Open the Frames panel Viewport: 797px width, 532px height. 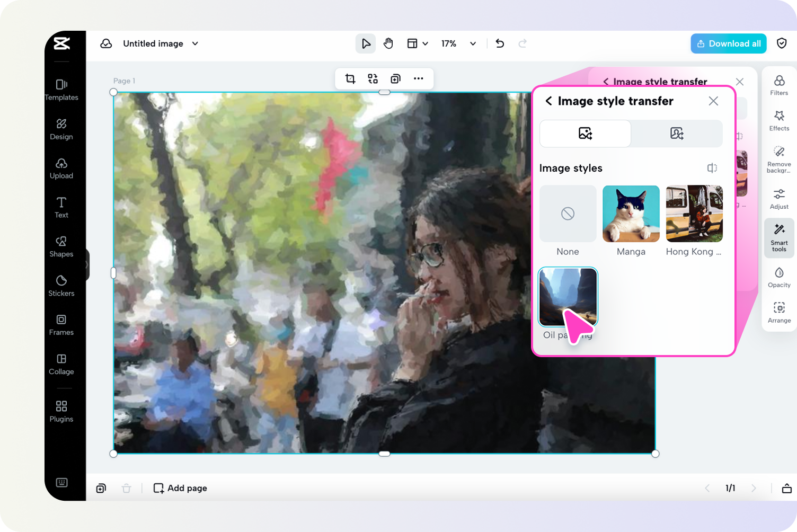61,324
